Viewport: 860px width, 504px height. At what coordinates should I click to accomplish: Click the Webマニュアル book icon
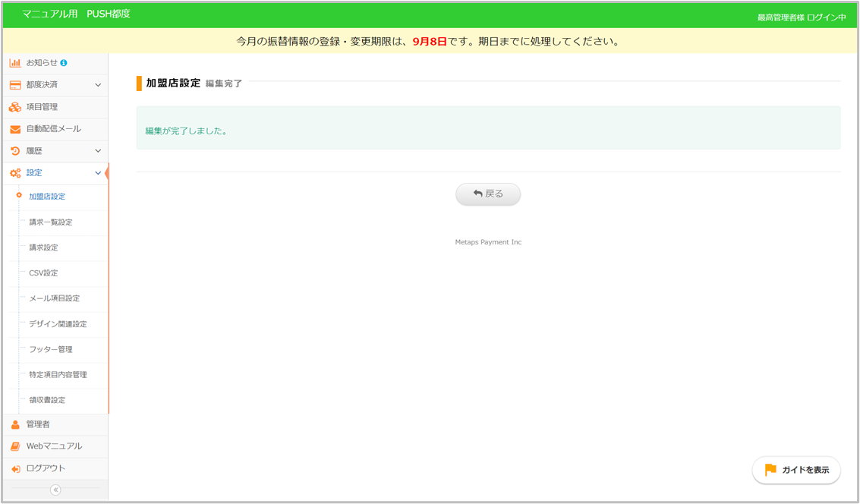click(15, 446)
